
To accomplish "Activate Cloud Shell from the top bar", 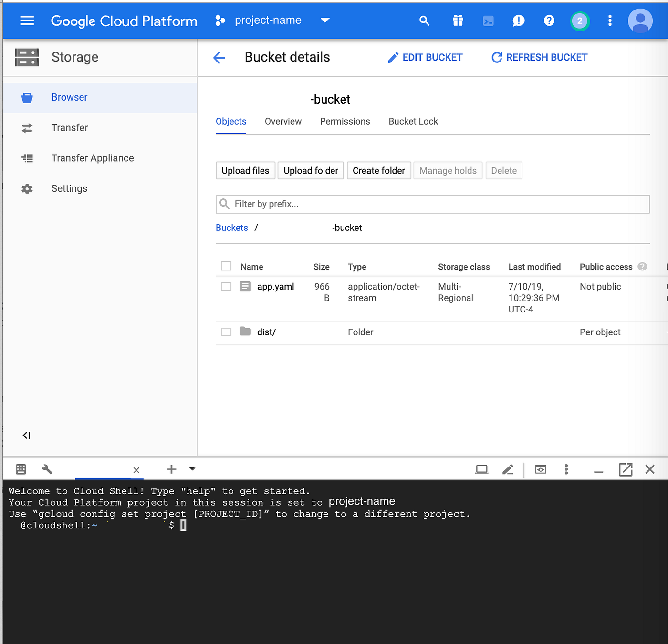I will [x=488, y=21].
